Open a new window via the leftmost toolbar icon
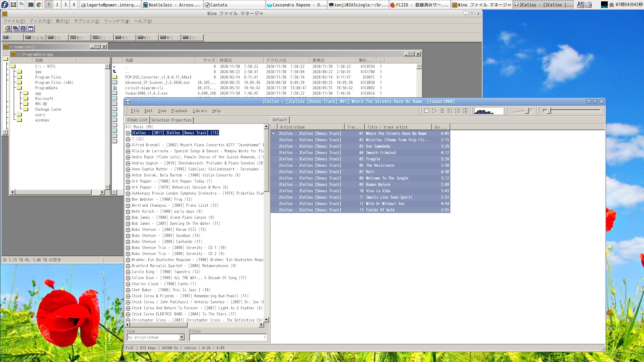Screen dimensions: 644x362 coord(7,29)
